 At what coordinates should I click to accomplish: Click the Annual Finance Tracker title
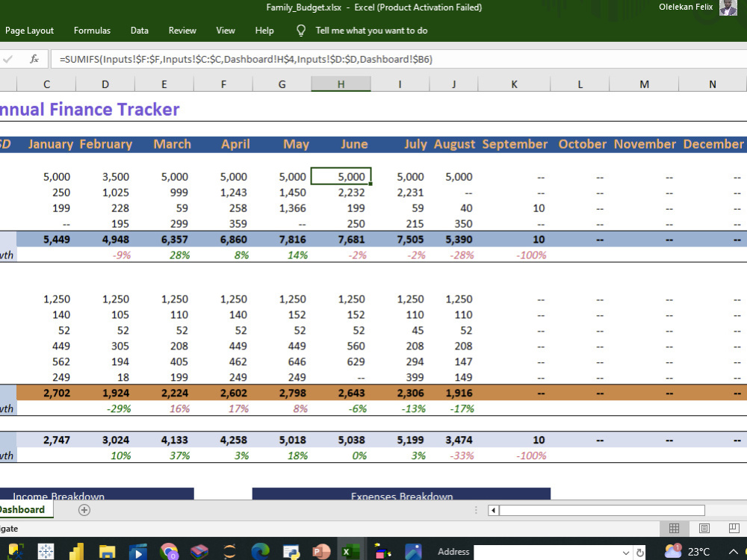pos(90,110)
